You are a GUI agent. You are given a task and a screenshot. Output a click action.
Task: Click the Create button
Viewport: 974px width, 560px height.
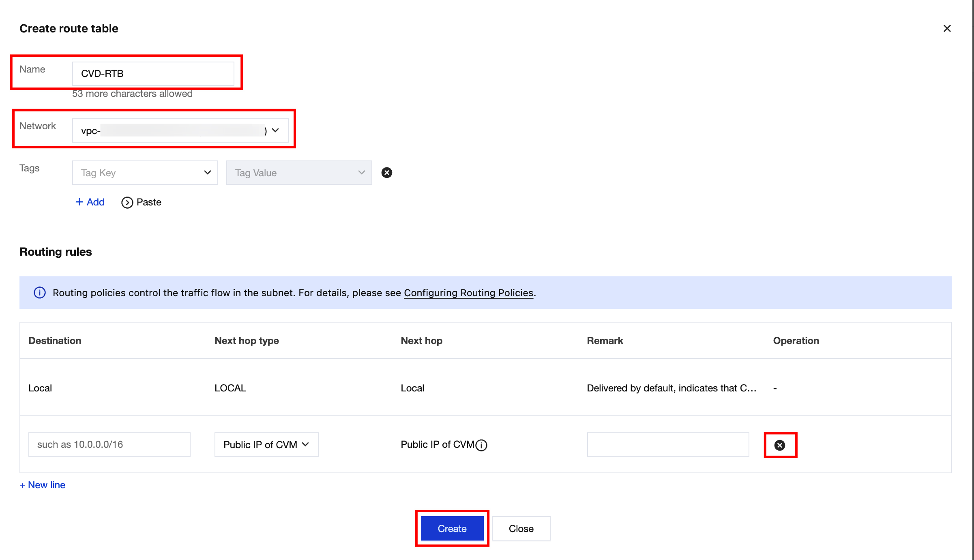[x=452, y=528]
